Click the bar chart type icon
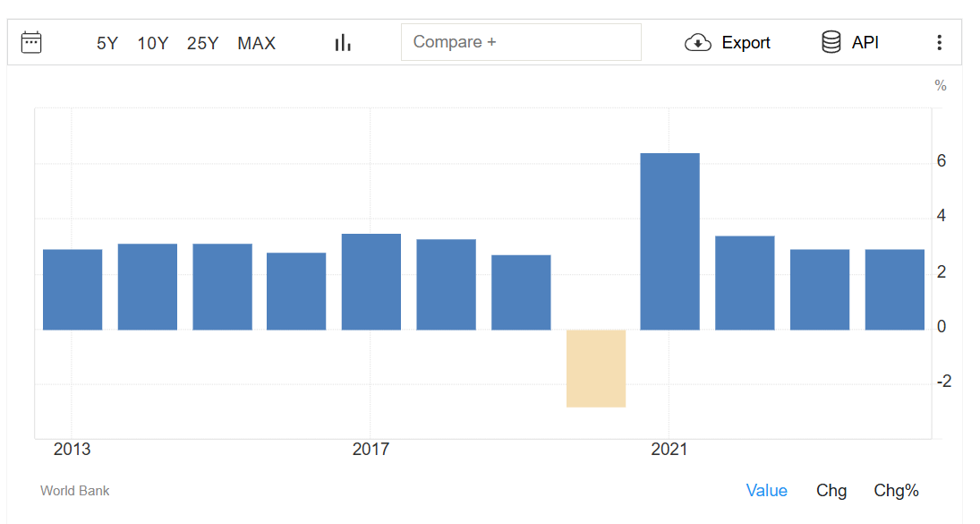Viewport: 980px width, 524px height. point(343,42)
